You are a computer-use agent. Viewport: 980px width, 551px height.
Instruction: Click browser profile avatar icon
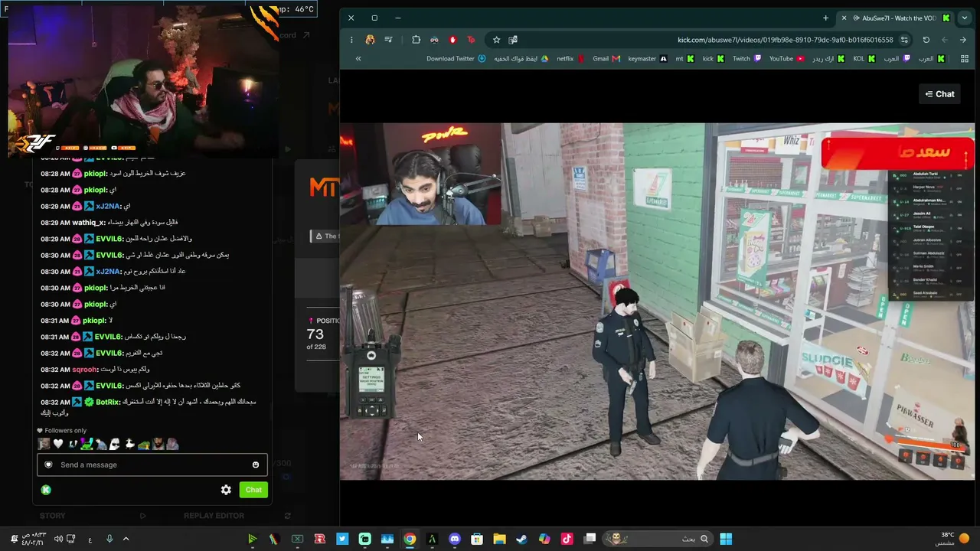click(x=370, y=40)
